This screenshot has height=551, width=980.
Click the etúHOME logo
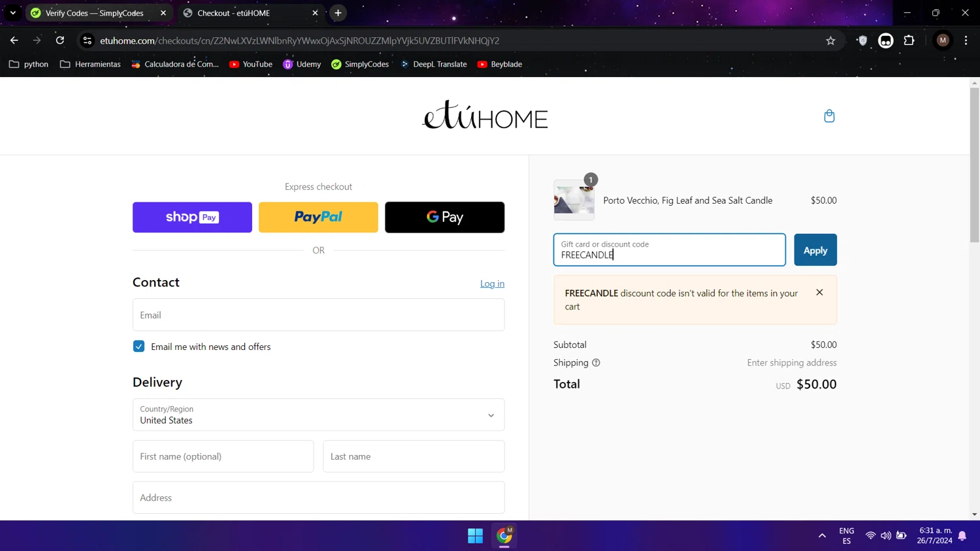pyautogui.click(x=485, y=115)
